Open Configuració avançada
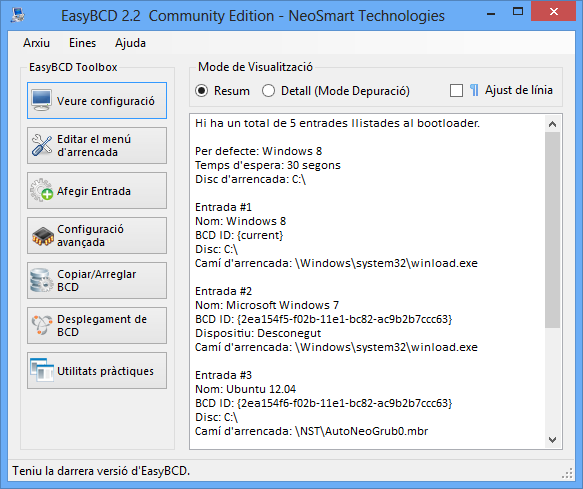This screenshot has width=583, height=489. click(x=97, y=236)
